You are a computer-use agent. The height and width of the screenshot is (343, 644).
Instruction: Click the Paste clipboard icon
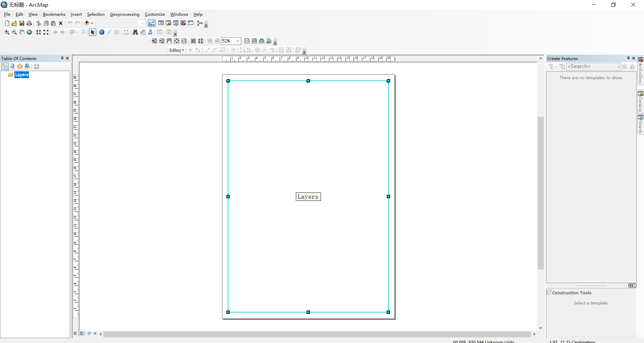click(x=53, y=23)
